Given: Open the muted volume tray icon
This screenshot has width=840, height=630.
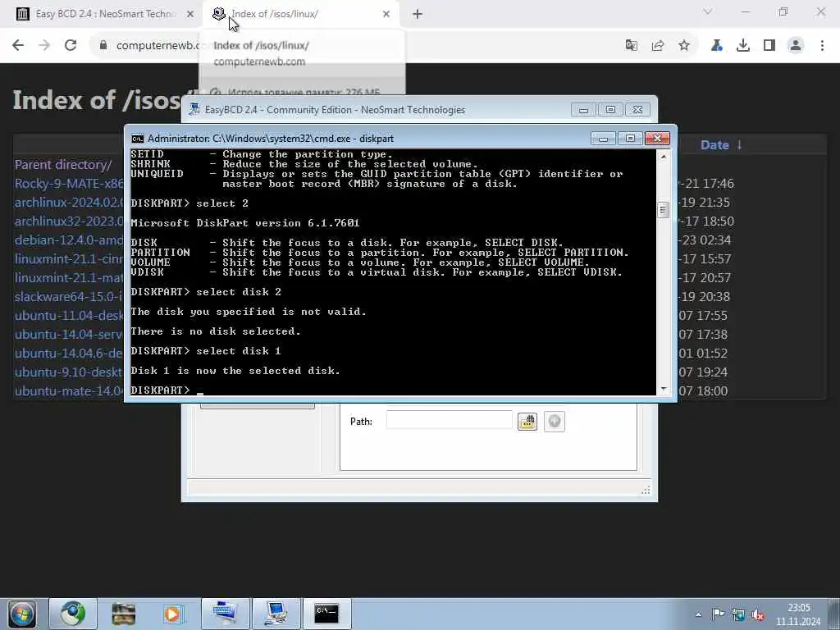Looking at the screenshot, I should (758, 614).
